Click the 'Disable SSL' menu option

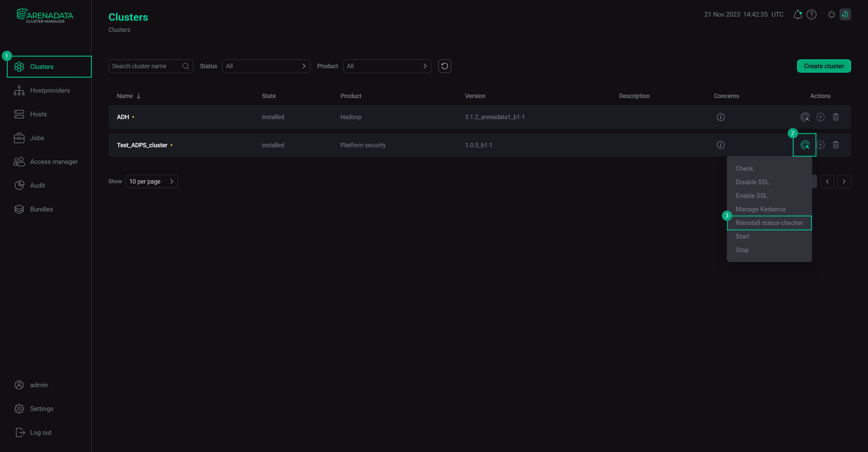tap(752, 182)
